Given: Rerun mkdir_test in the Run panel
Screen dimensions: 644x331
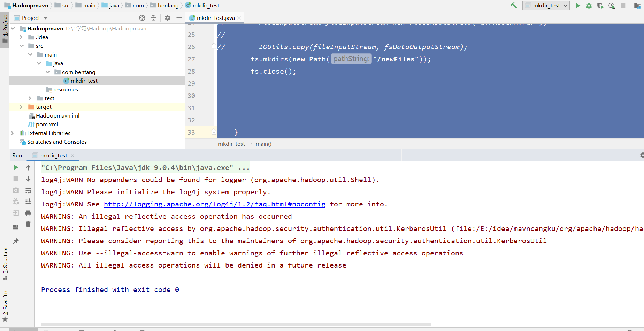Looking at the screenshot, I should [x=16, y=167].
